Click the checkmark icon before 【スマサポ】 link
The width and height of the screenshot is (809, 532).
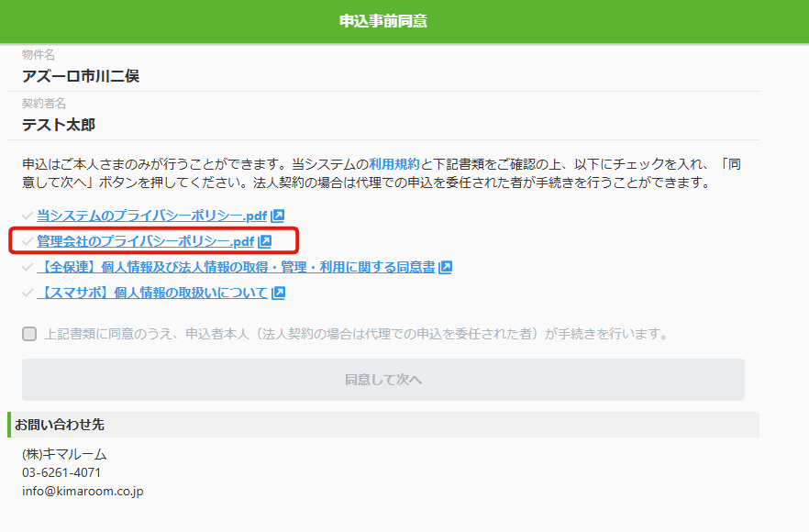tap(28, 294)
